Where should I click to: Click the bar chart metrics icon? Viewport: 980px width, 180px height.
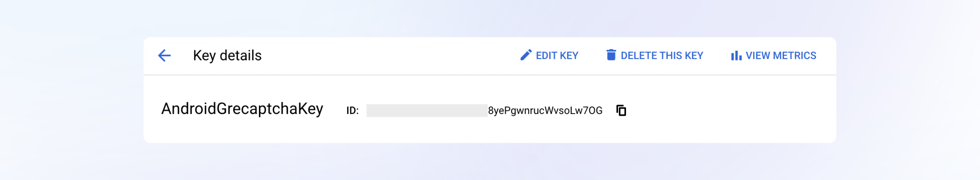point(736,55)
